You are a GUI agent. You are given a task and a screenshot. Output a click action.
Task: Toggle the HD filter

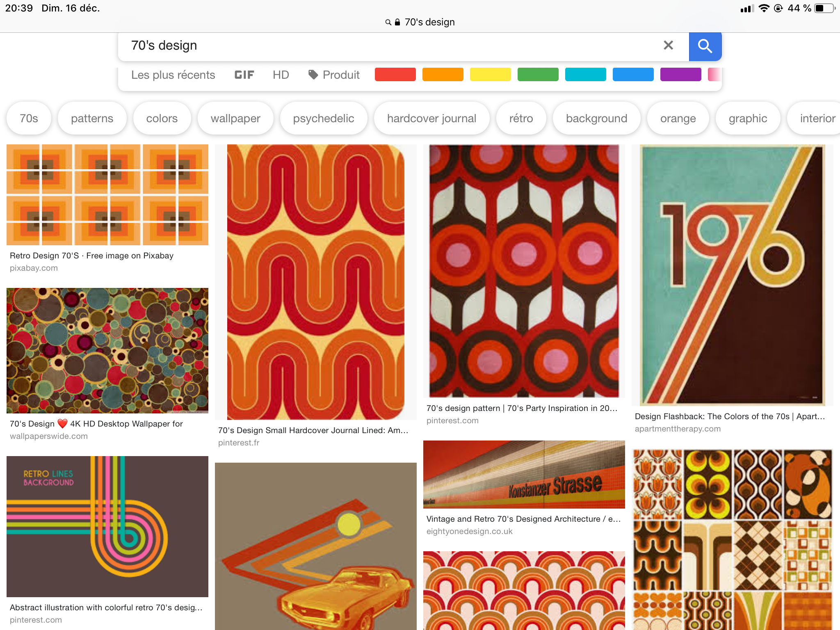click(281, 75)
